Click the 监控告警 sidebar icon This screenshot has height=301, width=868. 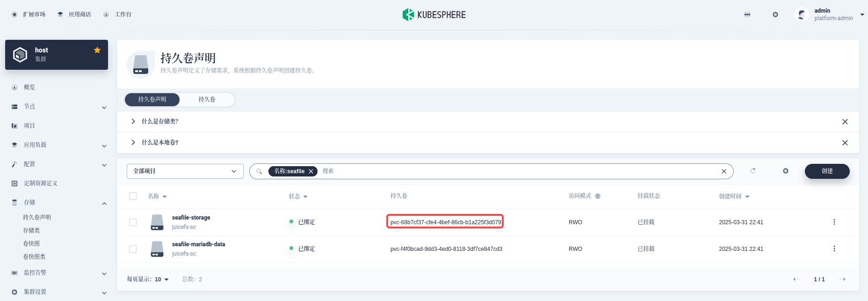coord(14,272)
